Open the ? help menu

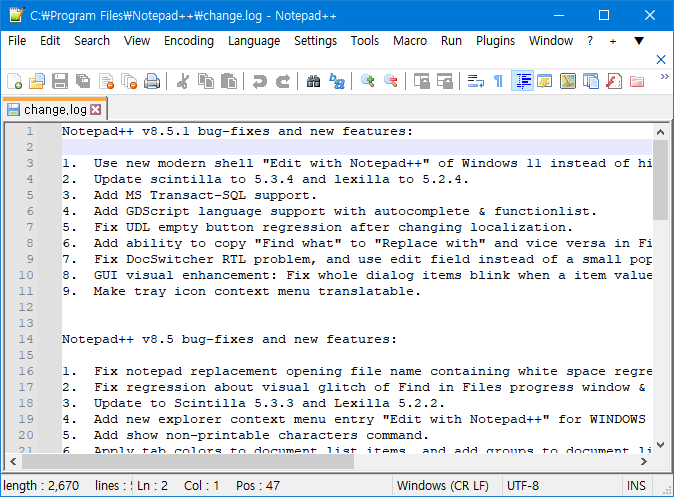point(590,41)
